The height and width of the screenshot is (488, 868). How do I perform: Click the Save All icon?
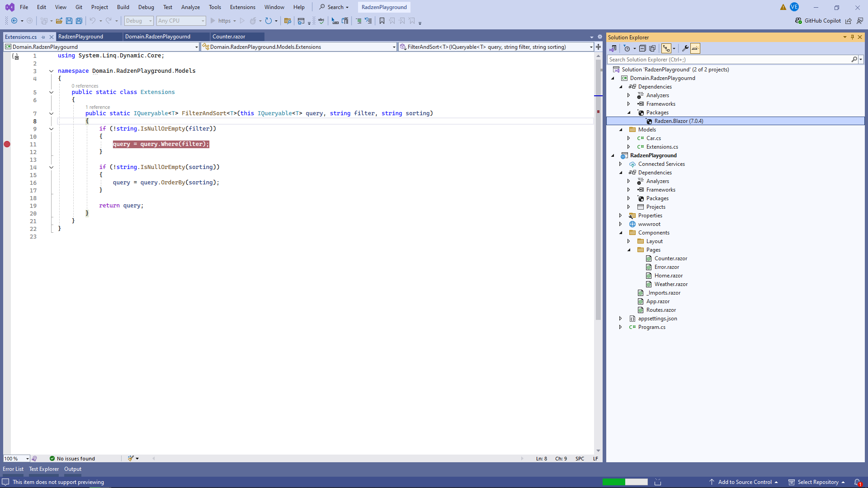(x=79, y=21)
